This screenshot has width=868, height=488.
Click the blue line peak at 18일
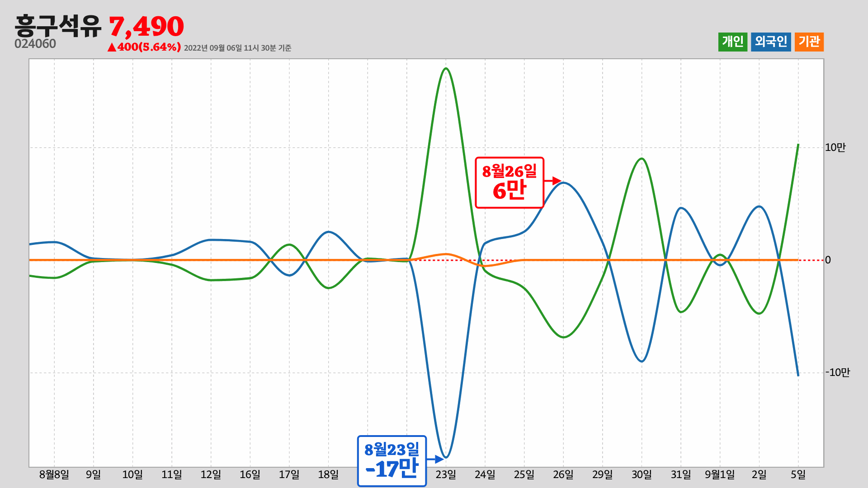(x=328, y=232)
